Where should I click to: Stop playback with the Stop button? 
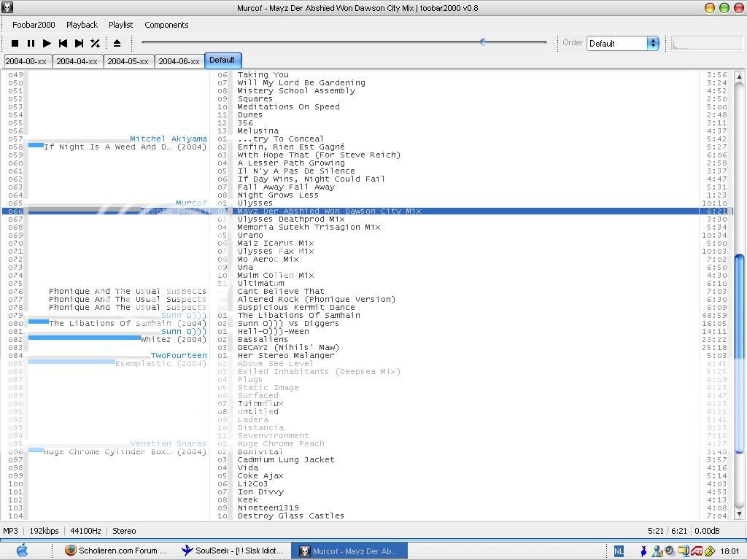tap(15, 43)
